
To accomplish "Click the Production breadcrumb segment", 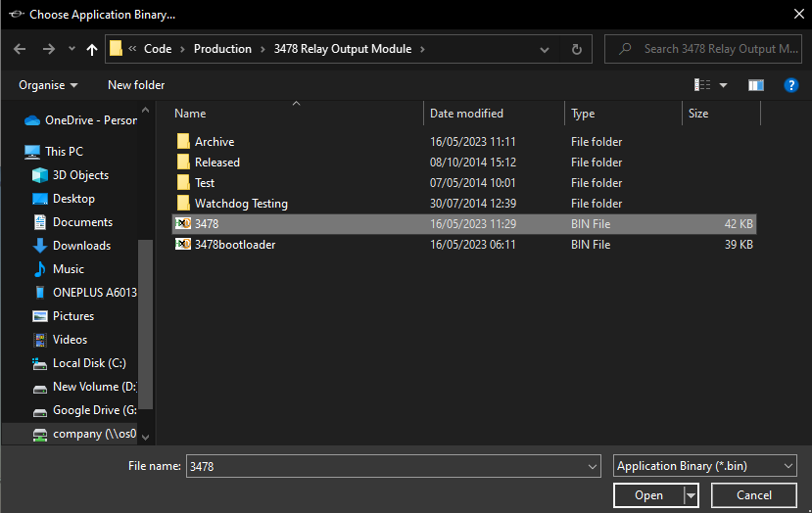I will tap(222, 49).
